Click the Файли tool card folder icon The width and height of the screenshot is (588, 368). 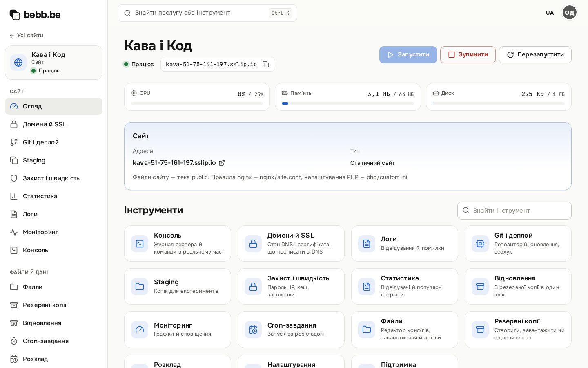click(x=367, y=330)
